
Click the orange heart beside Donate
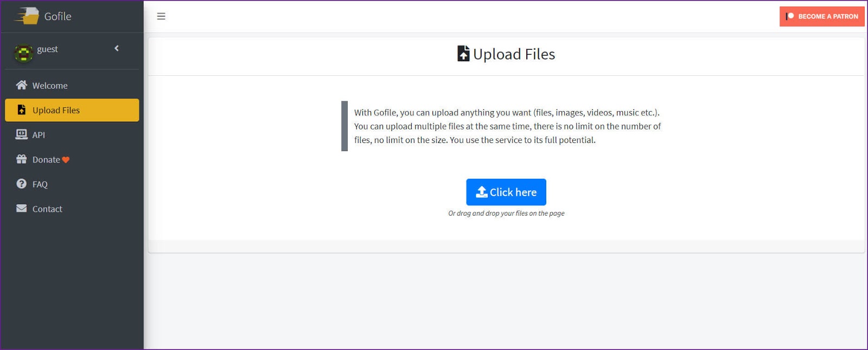click(66, 160)
